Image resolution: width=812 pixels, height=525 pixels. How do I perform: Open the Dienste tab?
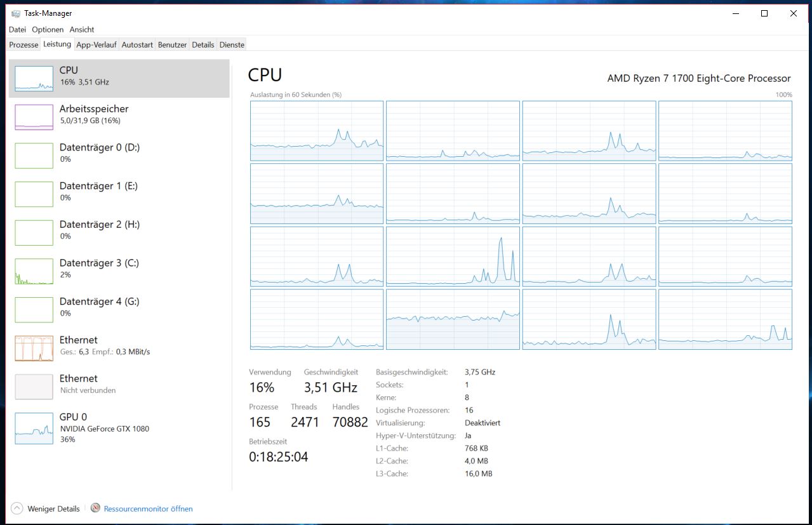[x=232, y=45]
